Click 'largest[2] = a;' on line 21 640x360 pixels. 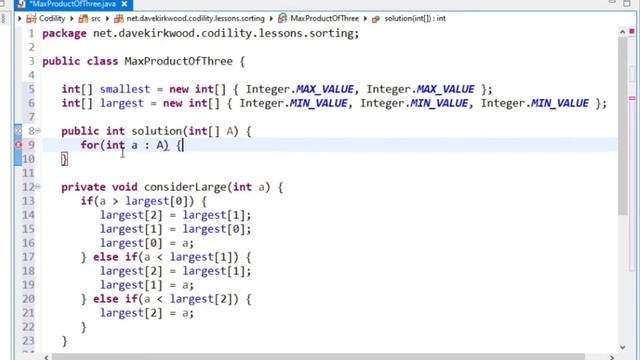[x=147, y=313]
